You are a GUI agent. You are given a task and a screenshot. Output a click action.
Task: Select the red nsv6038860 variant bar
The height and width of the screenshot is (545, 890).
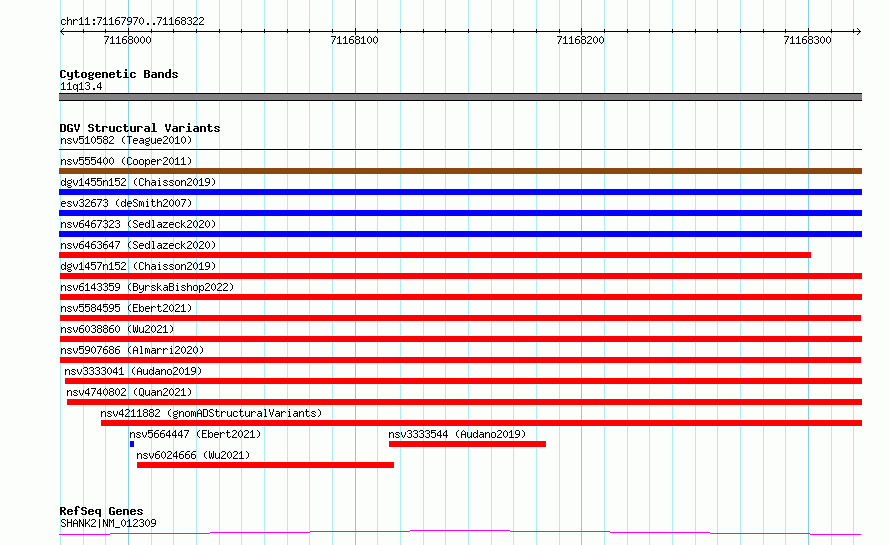pyautogui.click(x=460, y=339)
